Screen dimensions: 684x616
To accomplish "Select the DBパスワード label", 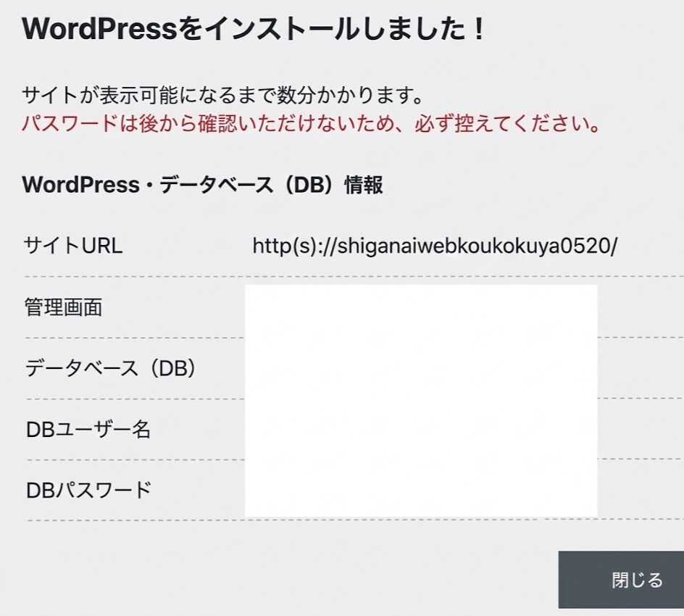I will pos(88,490).
